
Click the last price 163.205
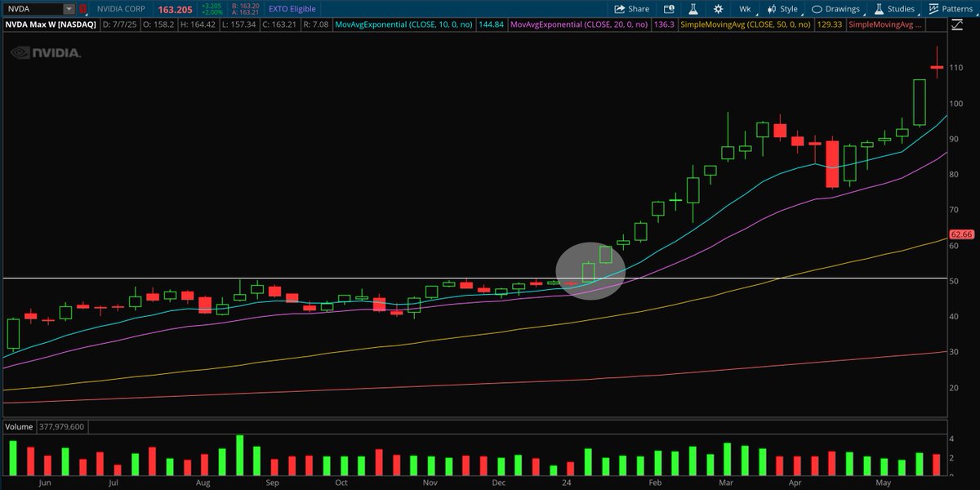point(174,9)
